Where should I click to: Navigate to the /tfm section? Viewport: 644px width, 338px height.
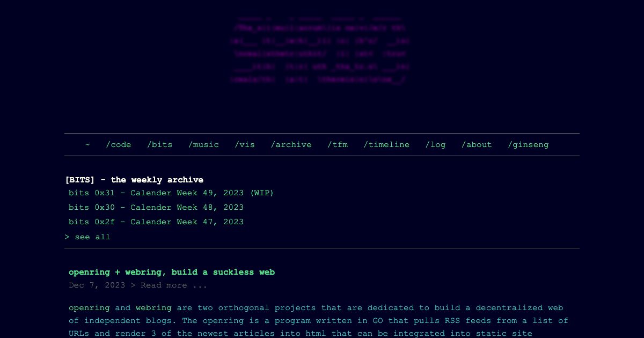coord(338,144)
